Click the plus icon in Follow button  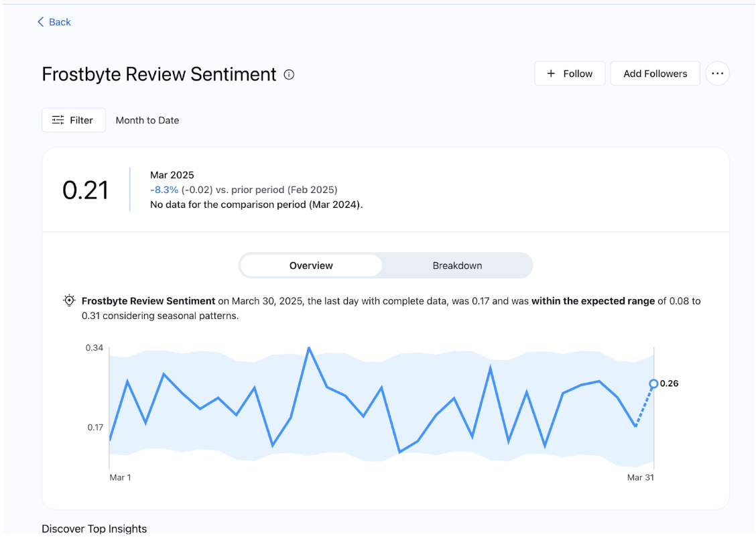(551, 74)
